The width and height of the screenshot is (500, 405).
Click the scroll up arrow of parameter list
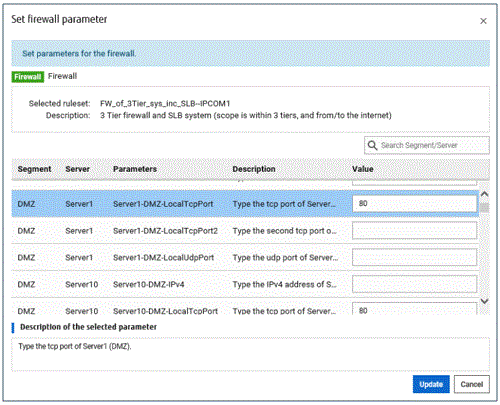tap(484, 194)
